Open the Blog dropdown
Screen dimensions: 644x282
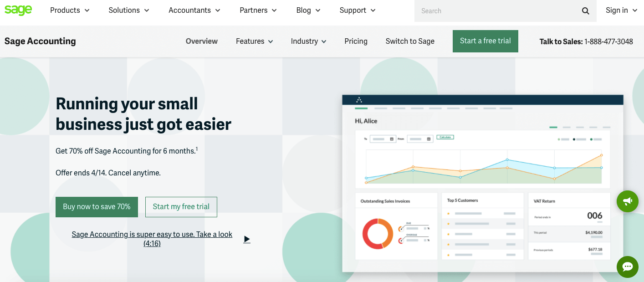[308, 10]
